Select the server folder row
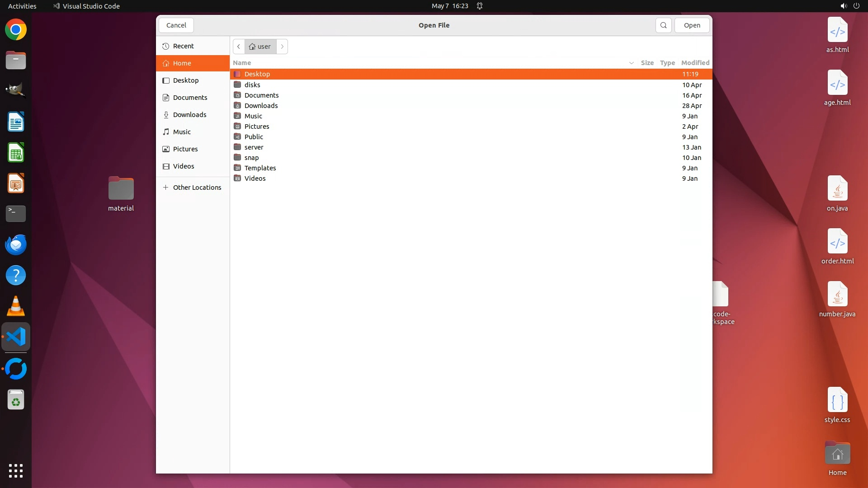868x488 pixels. coord(254,147)
